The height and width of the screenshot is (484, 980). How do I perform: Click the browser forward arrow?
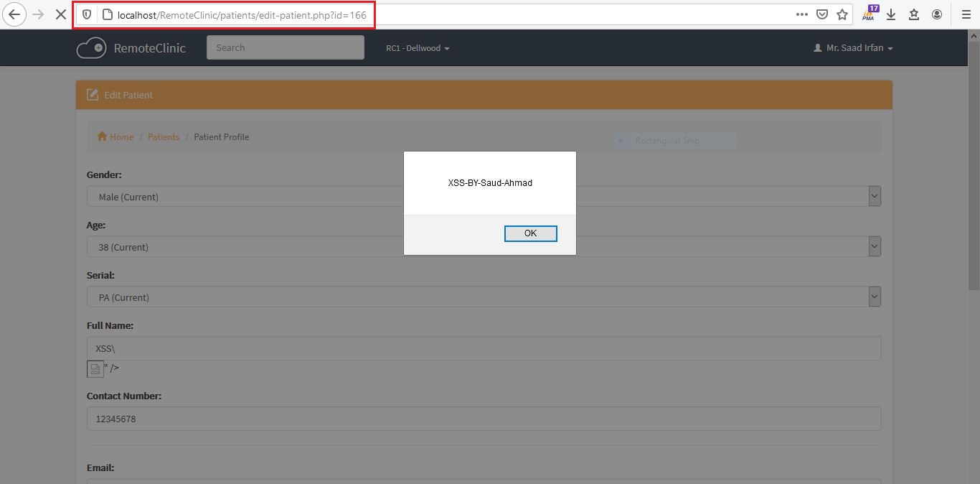pos(38,14)
